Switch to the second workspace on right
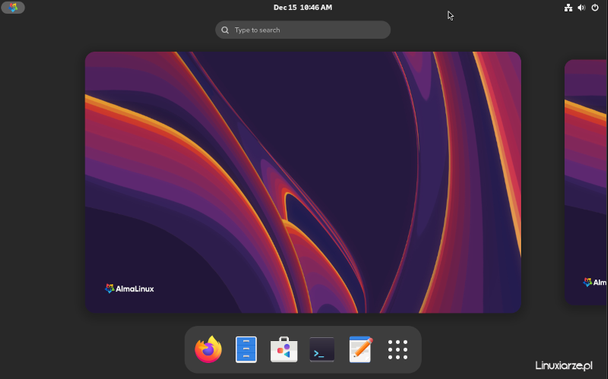The width and height of the screenshot is (608, 379). 586,182
